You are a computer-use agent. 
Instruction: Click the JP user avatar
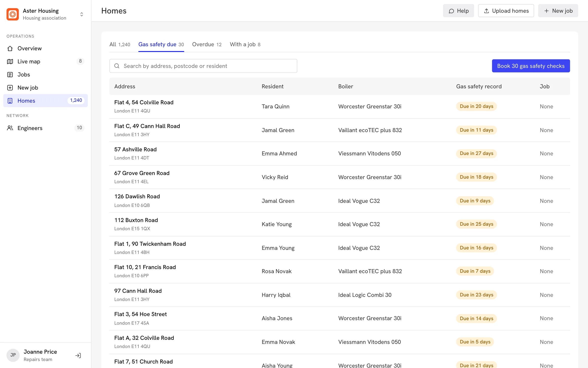pos(13,355)
